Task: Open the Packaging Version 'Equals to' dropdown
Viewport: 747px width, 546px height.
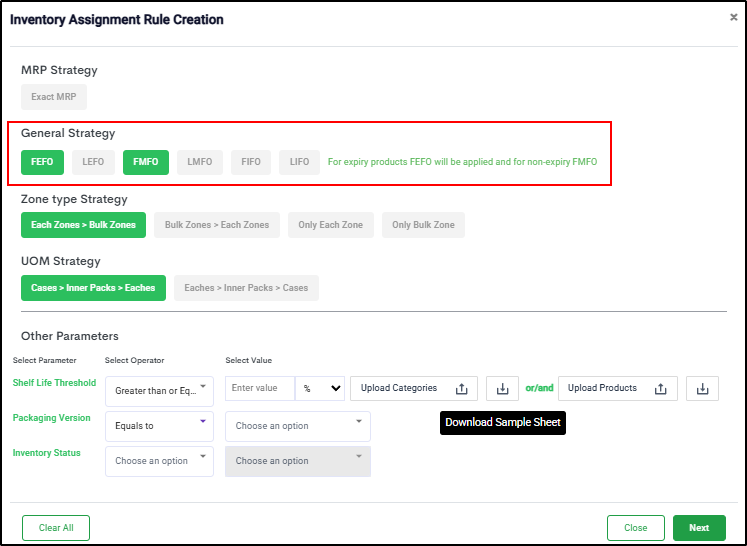Action: click(x=159, y=426)
